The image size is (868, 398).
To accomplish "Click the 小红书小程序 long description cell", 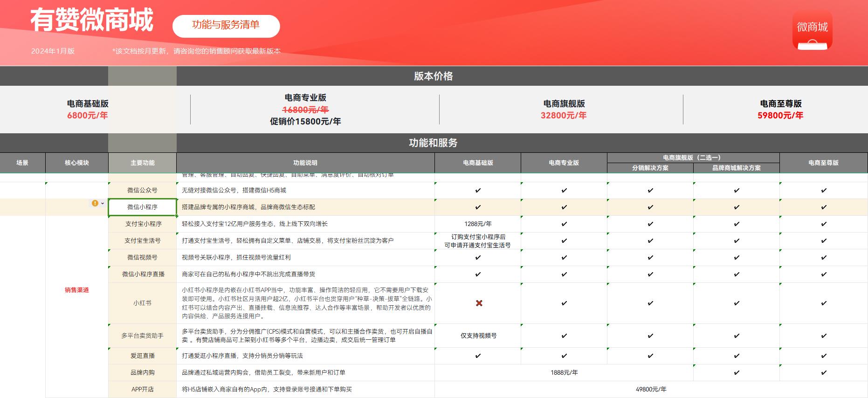I will click(x=305, y=303).
